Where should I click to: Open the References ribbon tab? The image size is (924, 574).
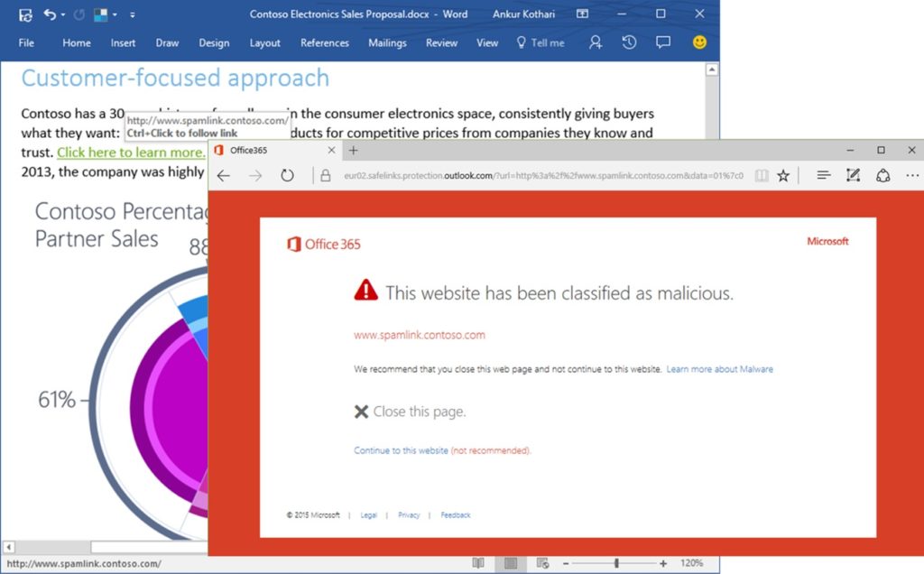(x=324, y=42)
